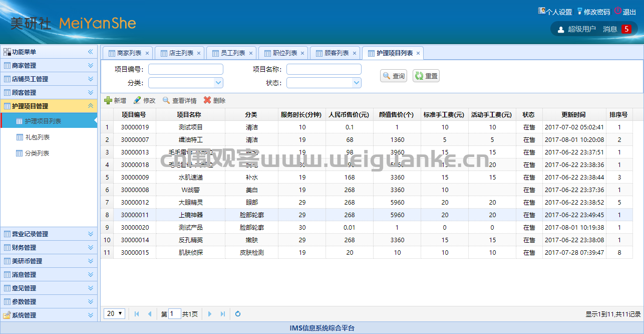Expand the 意见管理 accordion chevron
This screenshot has height=334, width=644.
91,288
